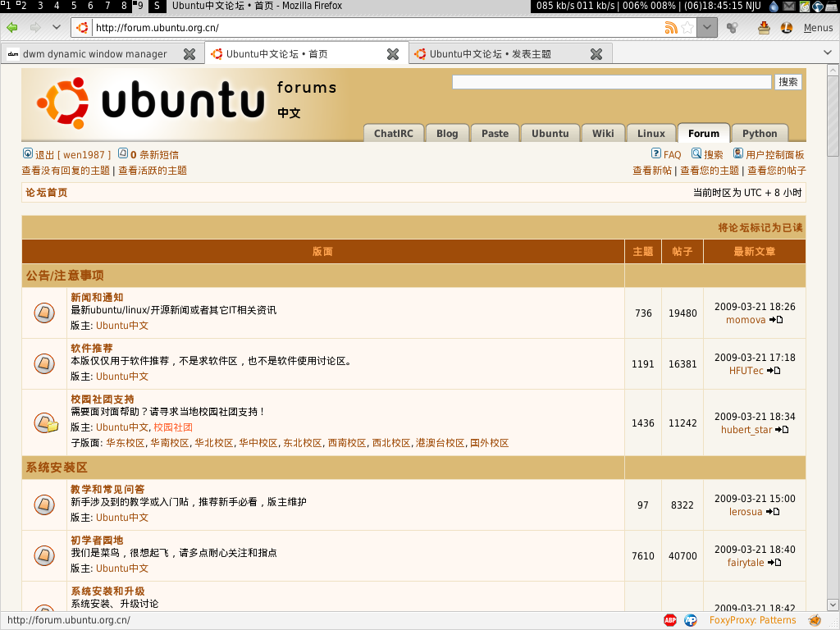Screen dimensions: 840x630
Task: Click 查看活跃的主题 link
Action: click(x=153, y=171)
